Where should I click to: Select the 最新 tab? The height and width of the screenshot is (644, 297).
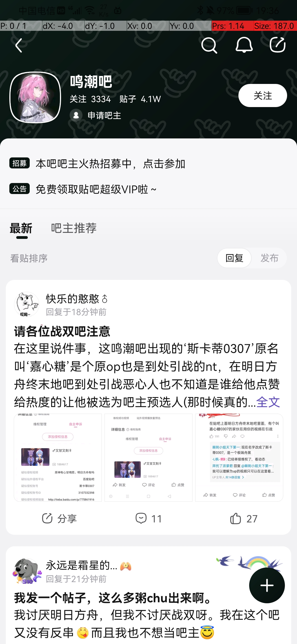(x=21, y=229)
